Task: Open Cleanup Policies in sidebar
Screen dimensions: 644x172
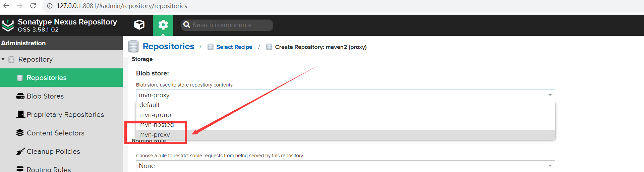Action: point(53,152)
